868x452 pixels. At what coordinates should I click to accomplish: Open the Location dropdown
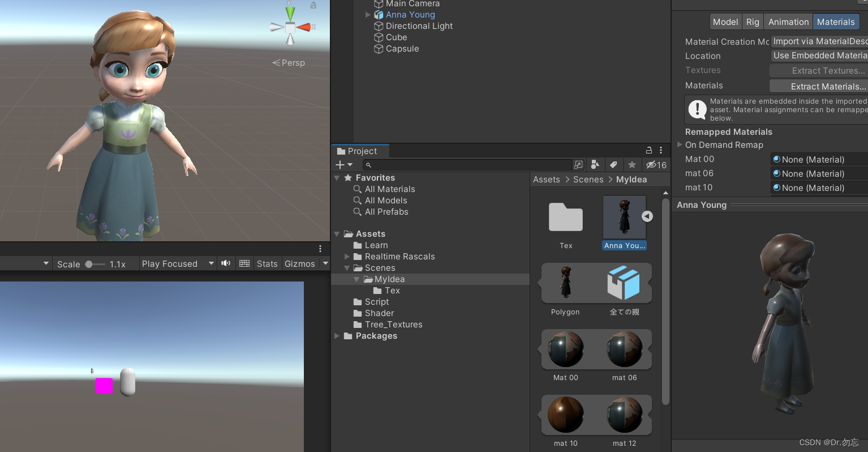tap(819, 56)
